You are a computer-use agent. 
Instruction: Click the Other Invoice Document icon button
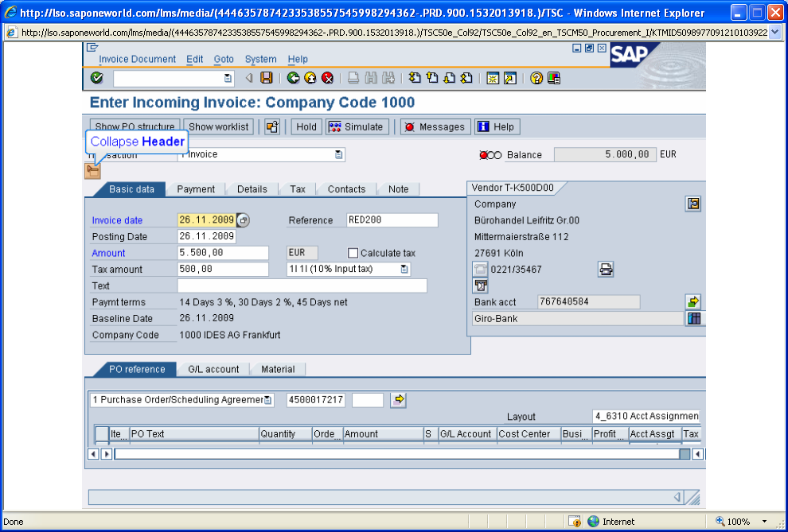pyautogui.click(x=272, y=127)
